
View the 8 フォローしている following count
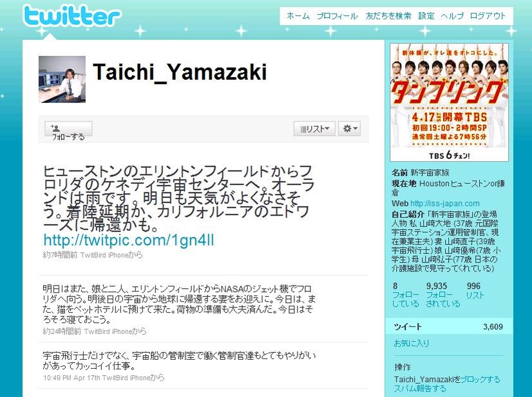pos(406,295)
